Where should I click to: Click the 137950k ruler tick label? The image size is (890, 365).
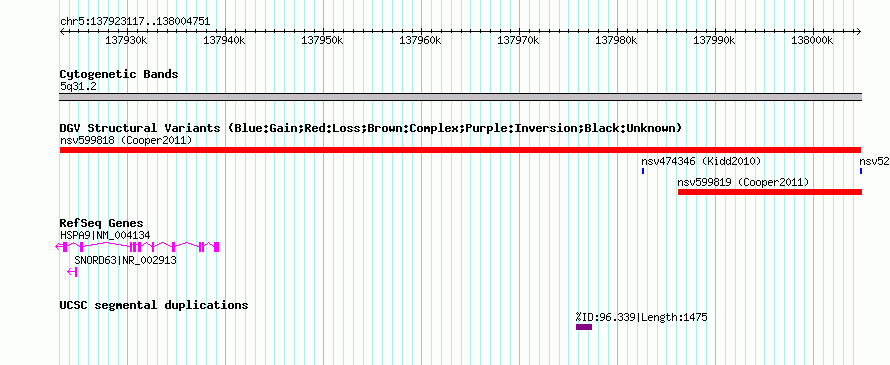pyautogui.click(x=322, y=40)
